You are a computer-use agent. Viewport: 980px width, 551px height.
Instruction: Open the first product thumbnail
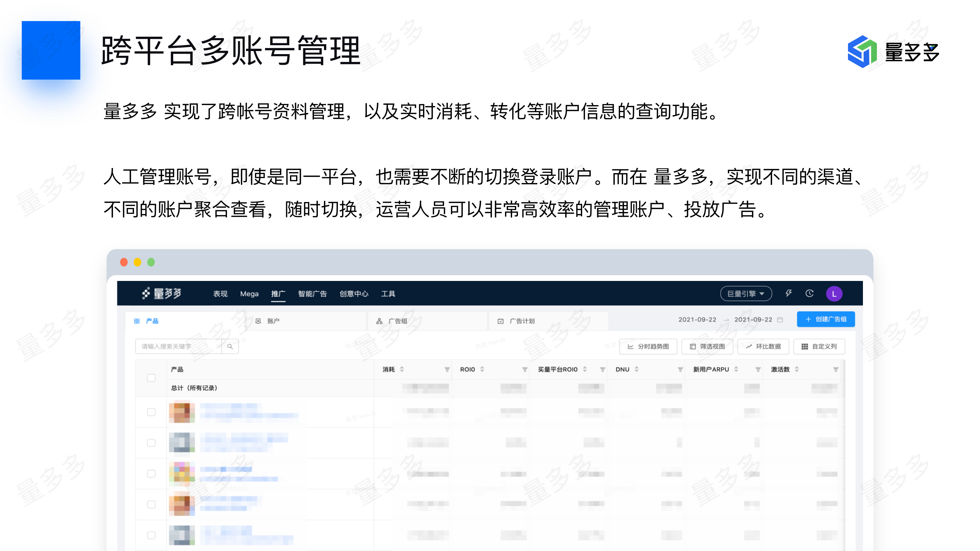(x=181, y=412)
